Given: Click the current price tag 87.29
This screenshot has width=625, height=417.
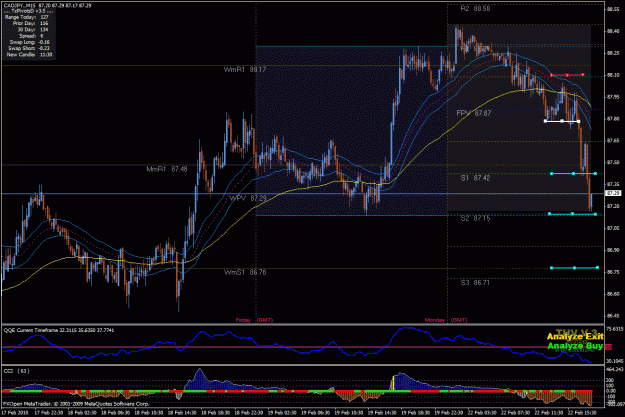Looking at the screenshot, I should pyautogui.click(x=613, y=193).
